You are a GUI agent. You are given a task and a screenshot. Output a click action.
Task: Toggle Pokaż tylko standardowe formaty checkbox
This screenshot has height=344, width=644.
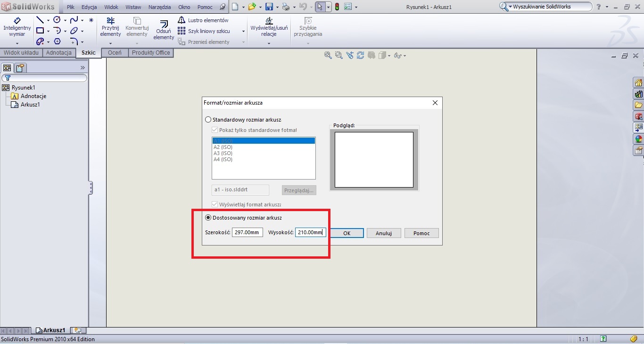click(x=215, y=130)
